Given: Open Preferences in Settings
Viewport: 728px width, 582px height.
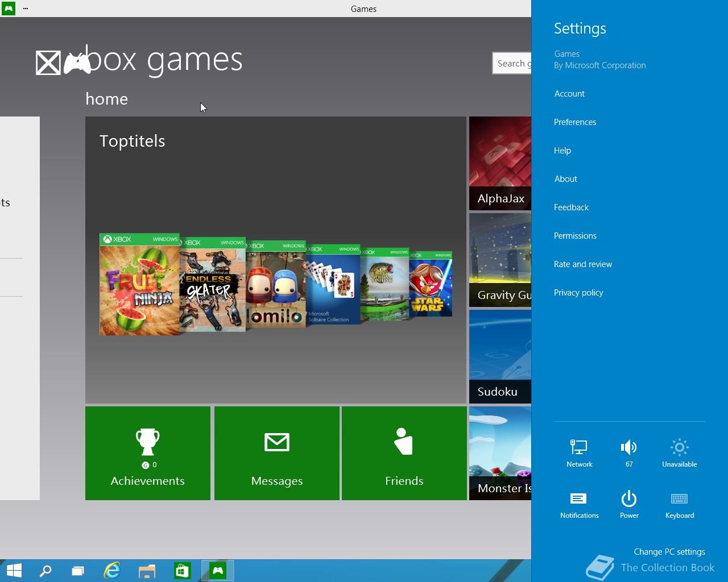Looking at the screenshot, I should (575, 122).
